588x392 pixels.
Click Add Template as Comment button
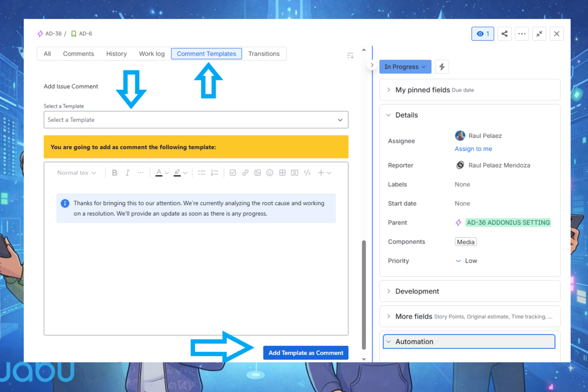click(306, 353)
